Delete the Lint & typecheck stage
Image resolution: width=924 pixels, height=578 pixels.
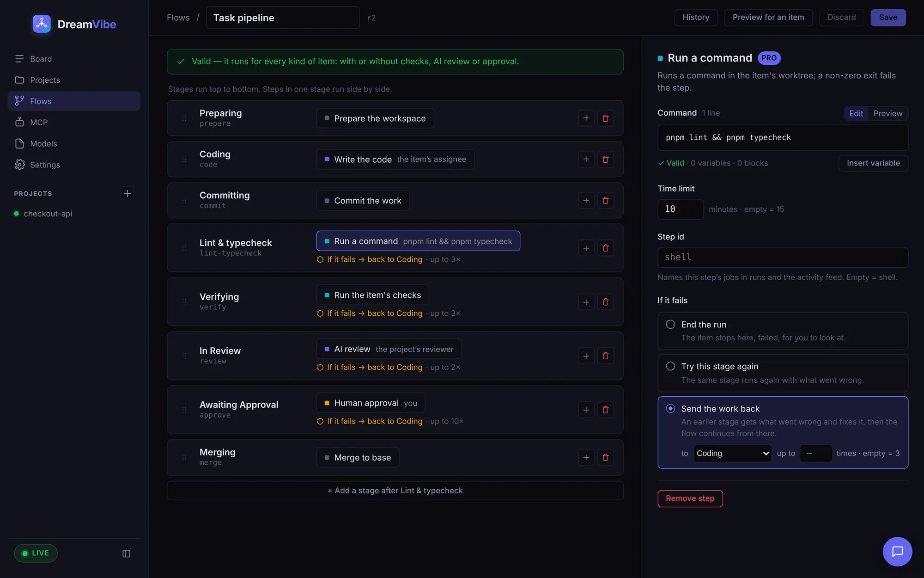[x=605, y=248]
